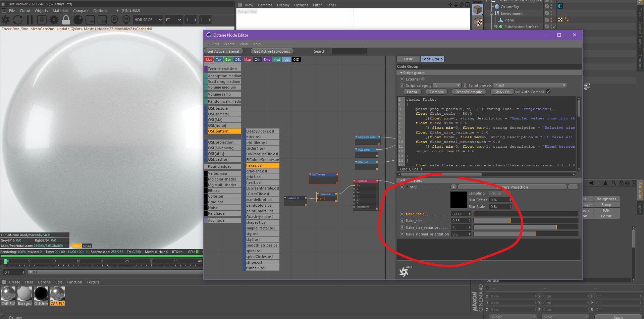Toggle OctaneSky visibility dots

click(x=551, y=6)
